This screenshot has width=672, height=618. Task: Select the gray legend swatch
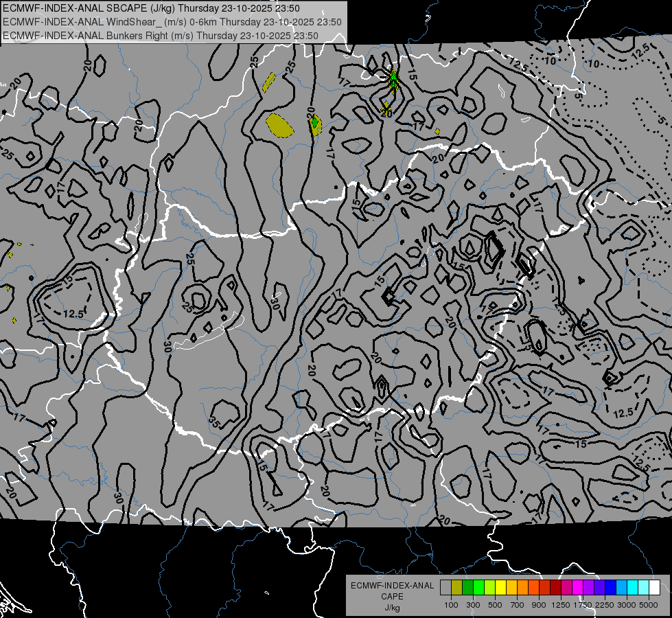pyautogui.click(x=445, y=588)
